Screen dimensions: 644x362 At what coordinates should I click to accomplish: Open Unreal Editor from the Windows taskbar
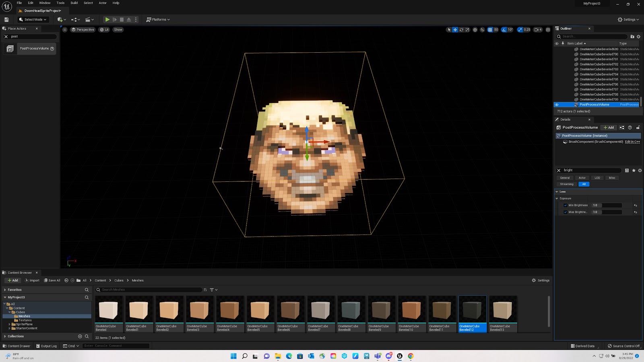coord(400,356)
